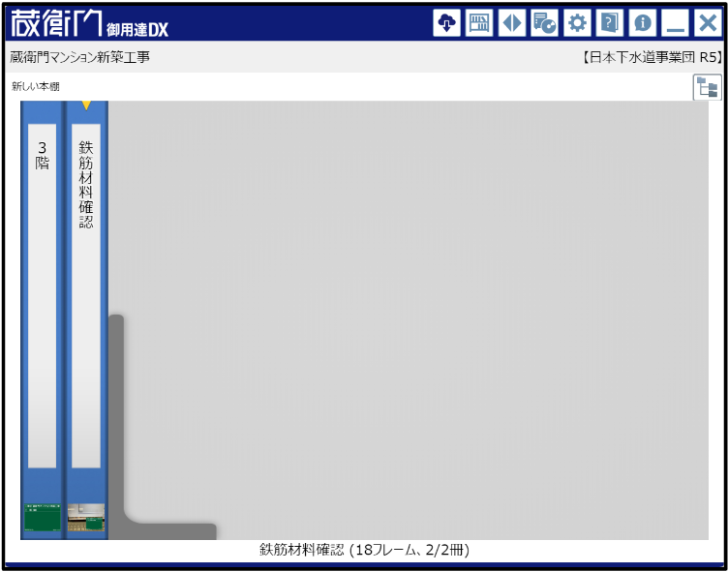The image size is (728, 572).
Task: Click thumbnail at bottom of 鉄筋材料確認 album
Action: (86, 517)
